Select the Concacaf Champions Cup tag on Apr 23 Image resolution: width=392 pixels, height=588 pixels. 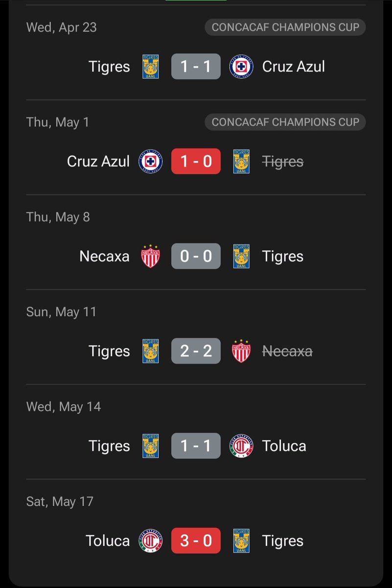click(x=285, y=27)
